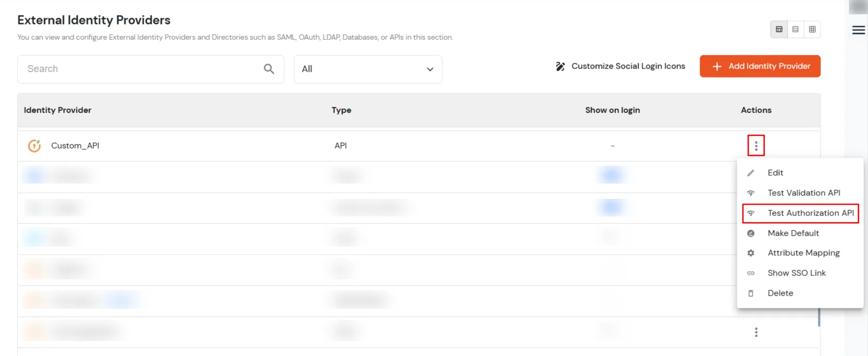
Task: Click the External Identity Providers heading
Action: [94, 20]
